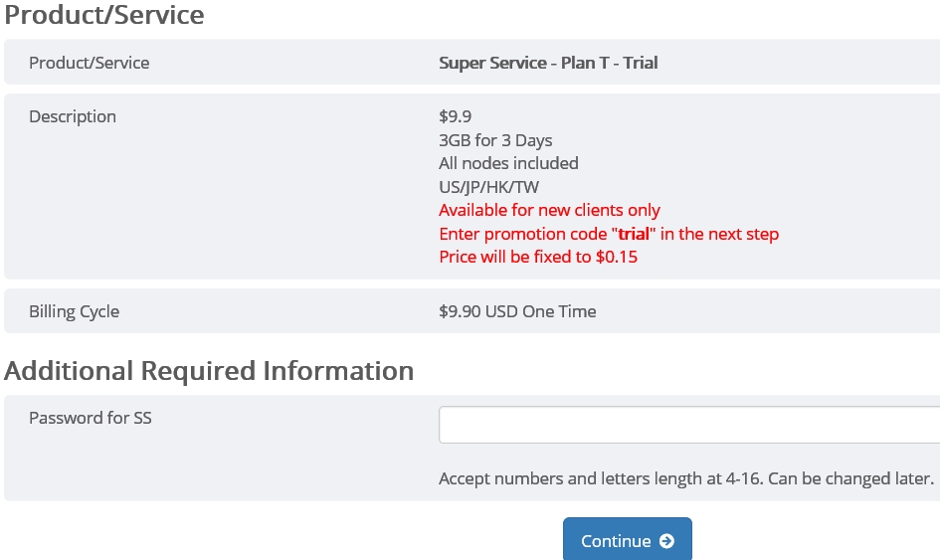Click the password length hint text

[x=685, y=478]
